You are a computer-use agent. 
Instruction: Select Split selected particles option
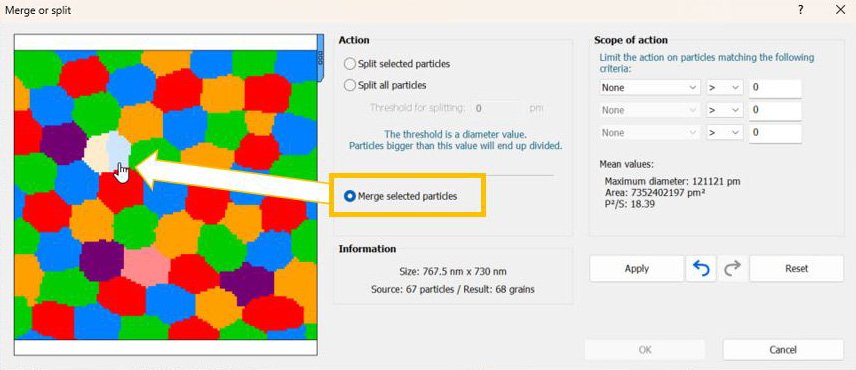click(397, 64)
